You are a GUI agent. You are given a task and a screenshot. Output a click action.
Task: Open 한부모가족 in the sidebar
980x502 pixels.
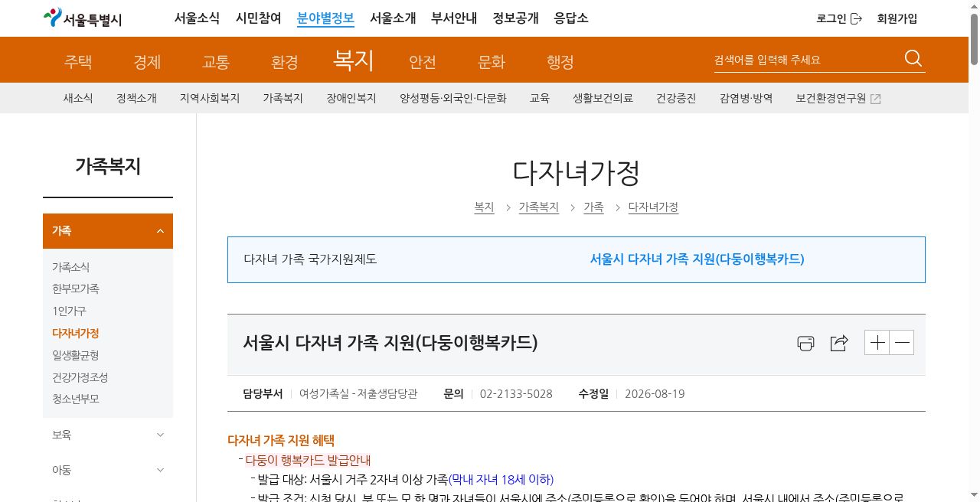click(x=76, y=288)
